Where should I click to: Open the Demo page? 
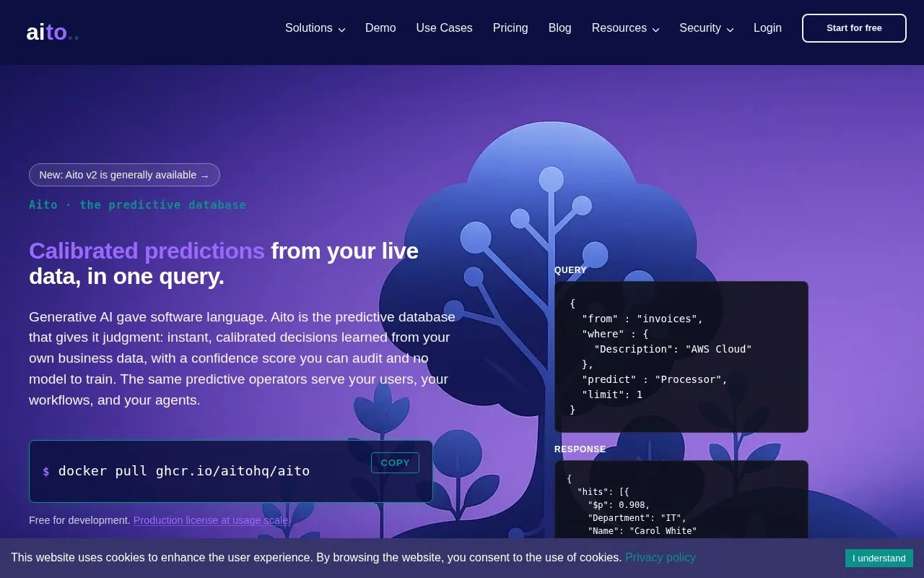click(380, 28)
